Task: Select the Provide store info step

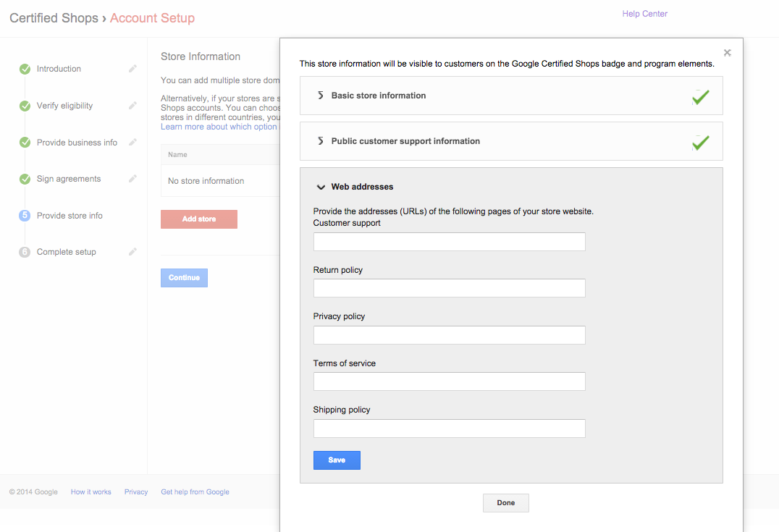Action: click(x=70, y=216)
